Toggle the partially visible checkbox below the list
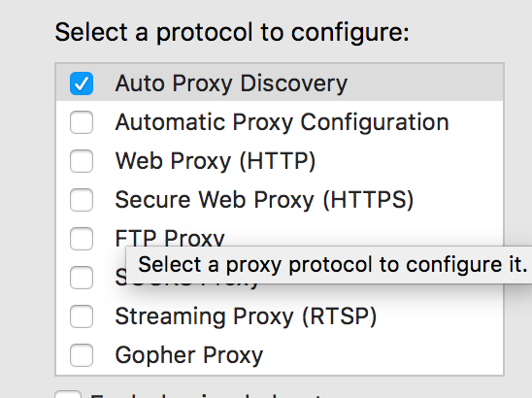 (68, 394)
